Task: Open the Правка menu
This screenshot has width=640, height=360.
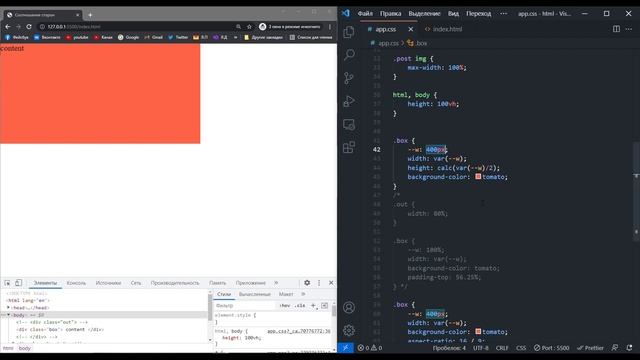Action: [x=391, y=13]
